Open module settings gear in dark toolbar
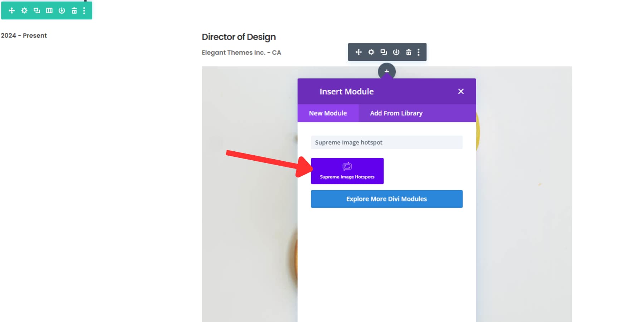The height and width of the screenshot is (322, 644). coord(371,52)
